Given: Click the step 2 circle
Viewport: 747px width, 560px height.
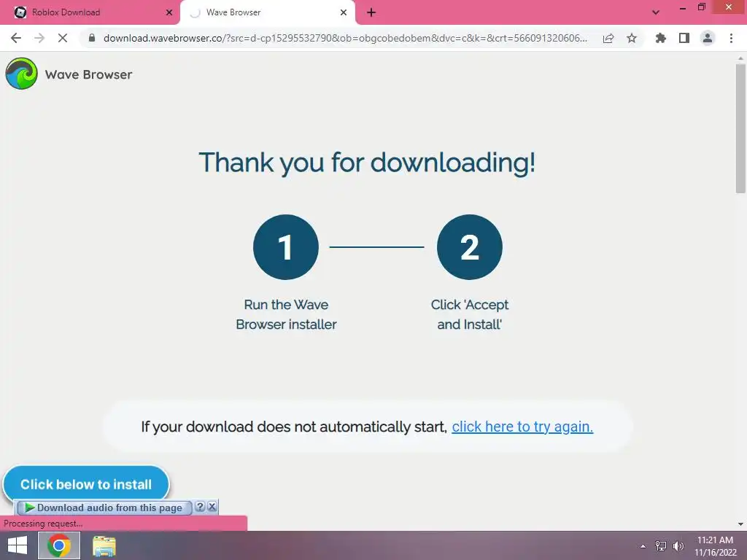Looking at the screenshot, I should [x=469, y=246].
